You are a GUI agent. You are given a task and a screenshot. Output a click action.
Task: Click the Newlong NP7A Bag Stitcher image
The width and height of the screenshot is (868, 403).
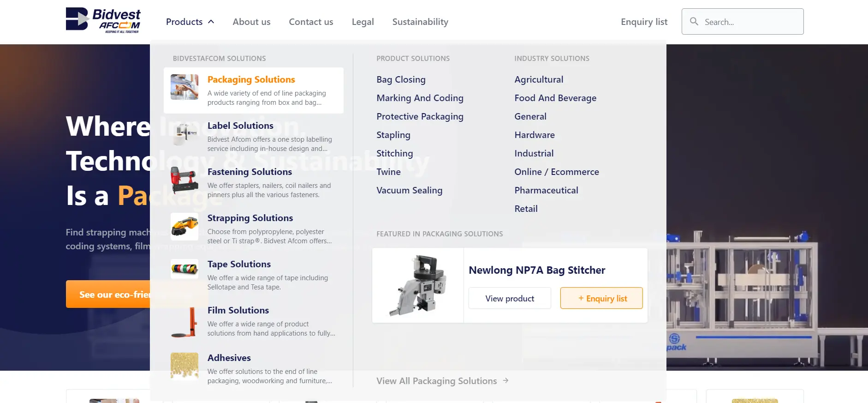[418, 285]
